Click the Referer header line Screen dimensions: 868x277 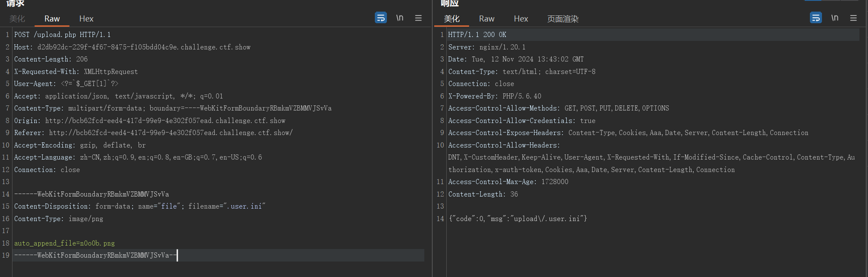(153, 132)
